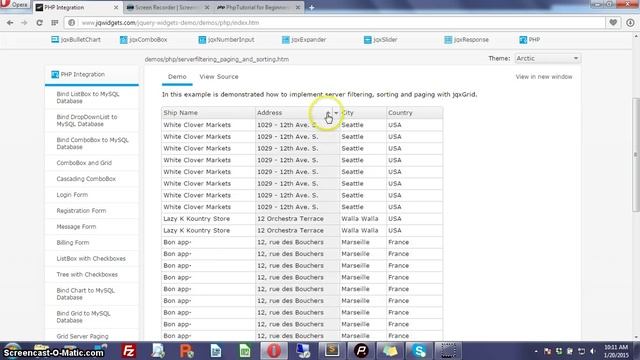Select first 12 Orchestra Terrace address cell

[x=297, y=219]
